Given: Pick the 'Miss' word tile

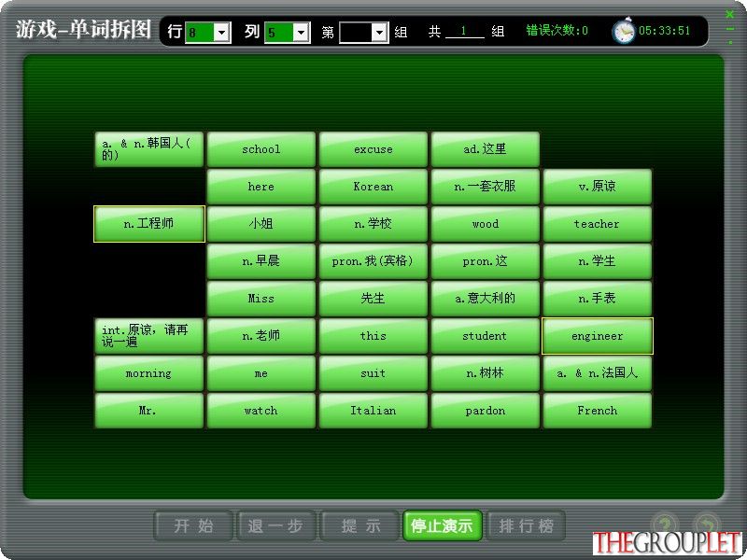Looking at the screenshot, I should (261, 299).
